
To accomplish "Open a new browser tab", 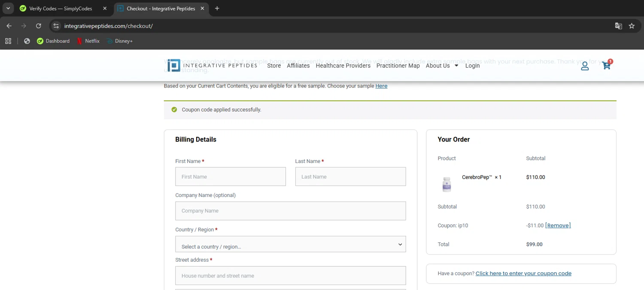I will tap(217, 8).
